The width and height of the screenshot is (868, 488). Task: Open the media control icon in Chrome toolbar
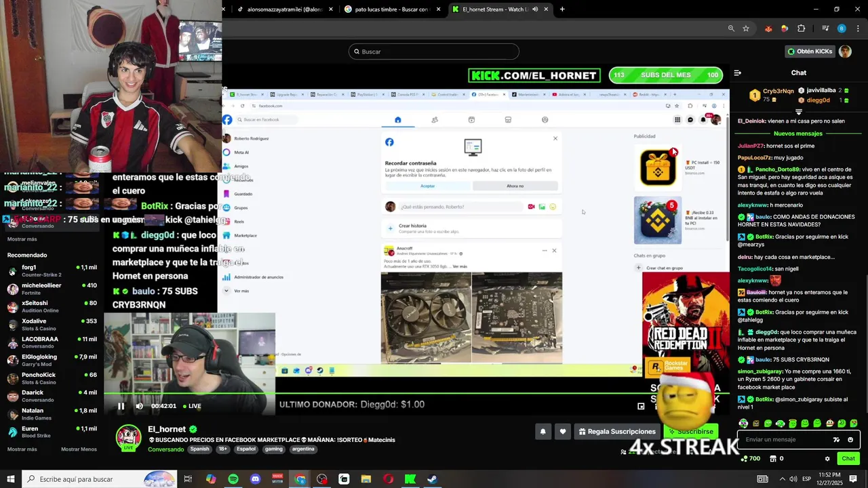825,28
